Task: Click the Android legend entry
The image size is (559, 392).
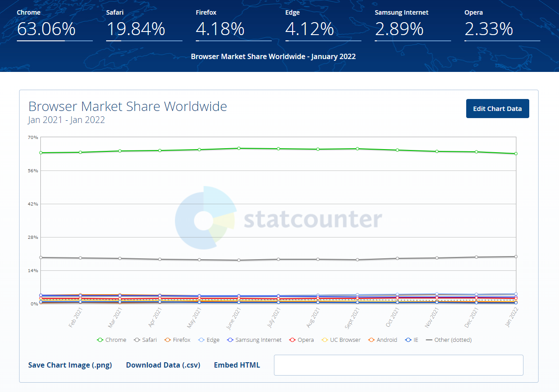Action: coord(382,340)
